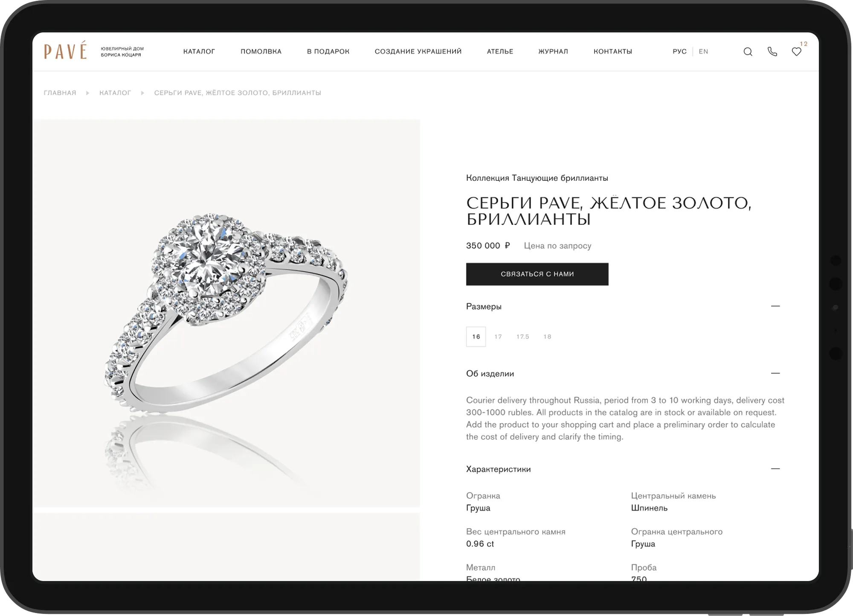
Task: Collapse the Размеры section
Action: pos(775,306)
